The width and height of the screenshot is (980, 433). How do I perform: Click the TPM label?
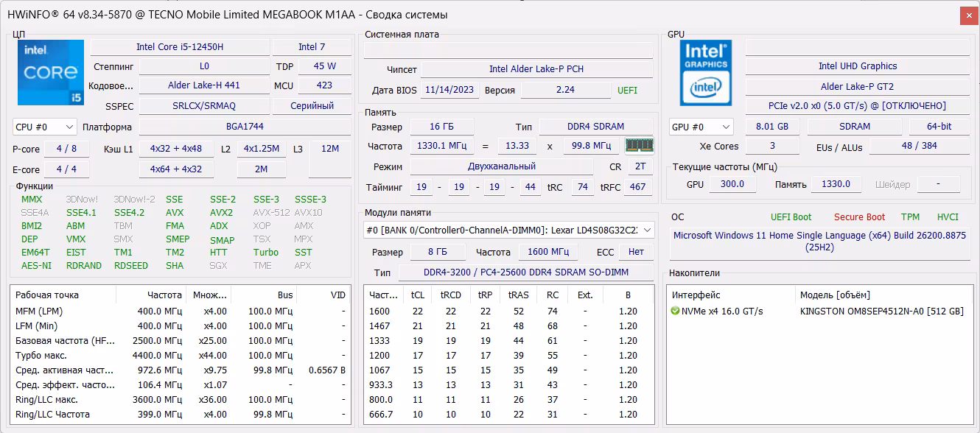910,217
